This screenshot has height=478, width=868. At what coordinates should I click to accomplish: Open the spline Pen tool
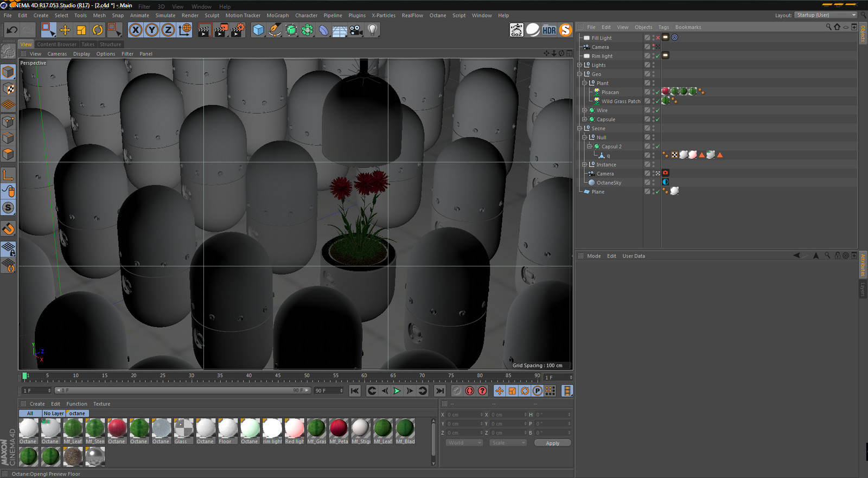[275, 30]
